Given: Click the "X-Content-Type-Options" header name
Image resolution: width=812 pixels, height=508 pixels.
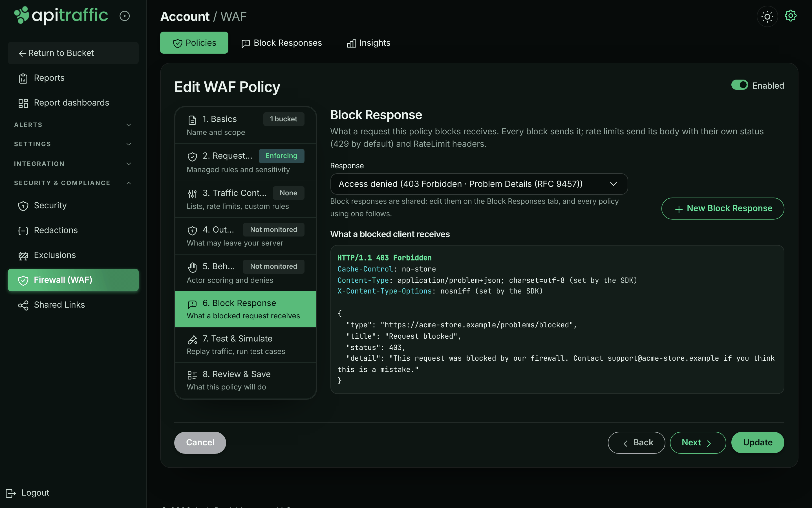Looking at the screenshot, I should tap(385, 291).
